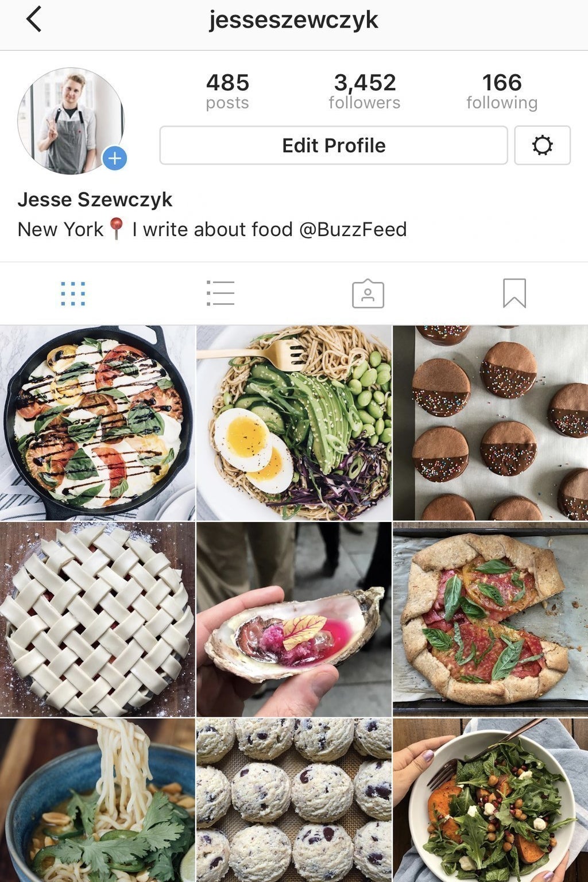Open the cookie dough scoops photo
This screenshot has height=882, width=588.
(294, 800)
